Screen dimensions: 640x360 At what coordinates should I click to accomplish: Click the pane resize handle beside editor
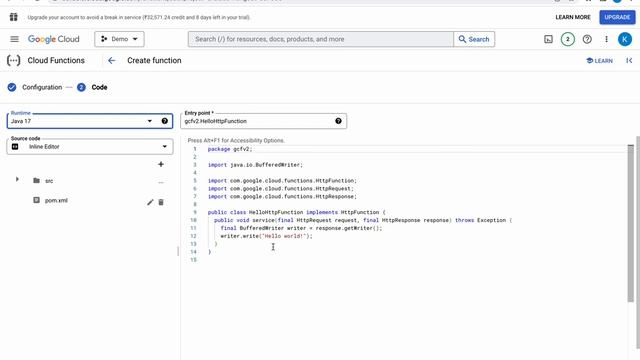[178, 251]
